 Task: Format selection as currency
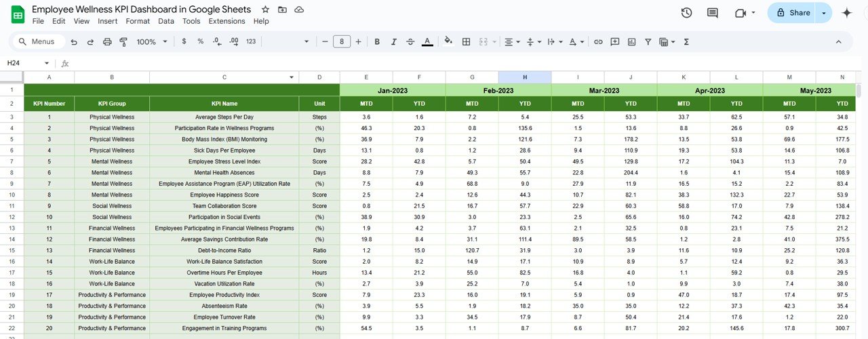point(184,42)
